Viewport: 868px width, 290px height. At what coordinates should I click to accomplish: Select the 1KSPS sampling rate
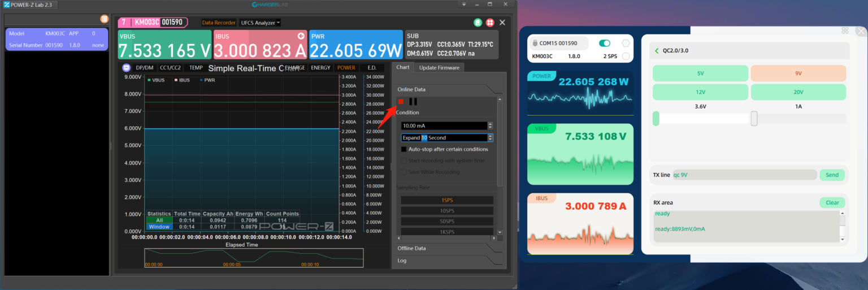tap(447, 231)
